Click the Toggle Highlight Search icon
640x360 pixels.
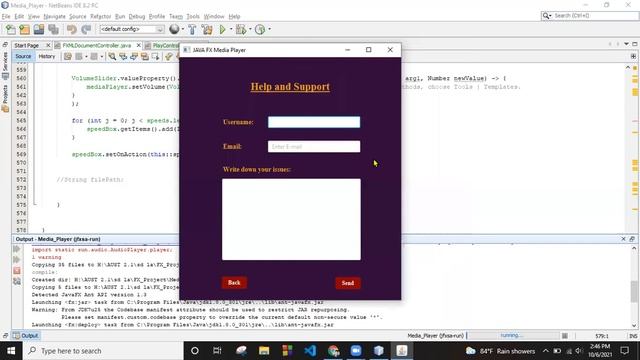[x=144, y=56]
